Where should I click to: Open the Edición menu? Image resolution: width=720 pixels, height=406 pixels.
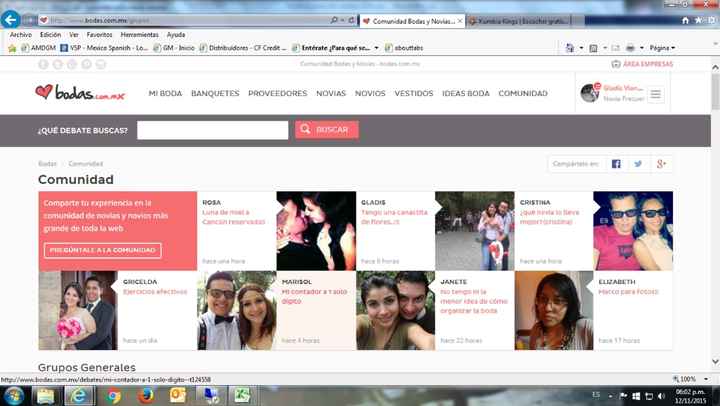coord(50,35)
